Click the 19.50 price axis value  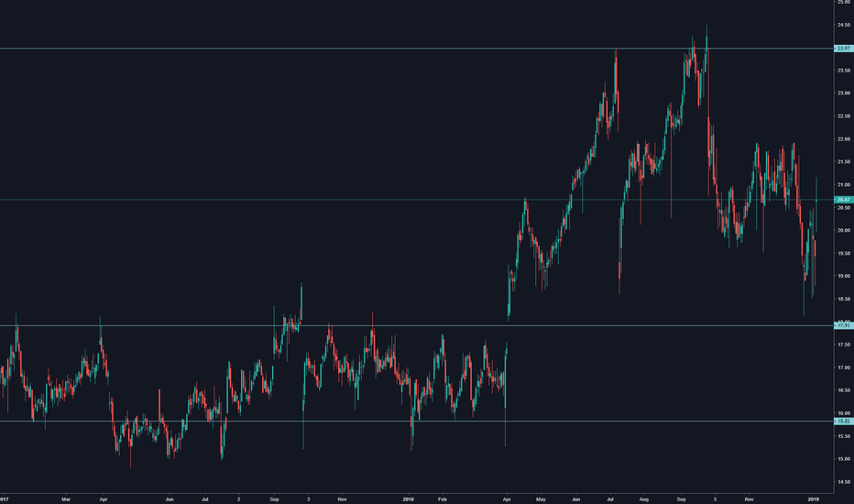click(x=844, y=253)
